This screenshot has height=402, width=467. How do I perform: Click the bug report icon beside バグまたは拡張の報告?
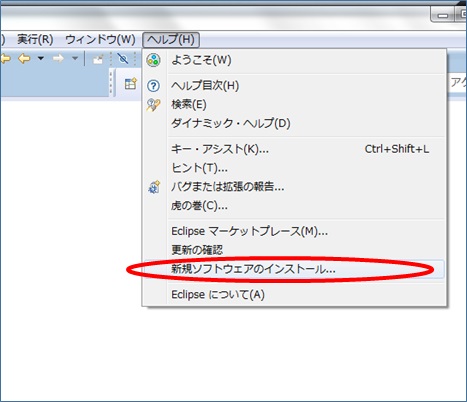[154, 187]
